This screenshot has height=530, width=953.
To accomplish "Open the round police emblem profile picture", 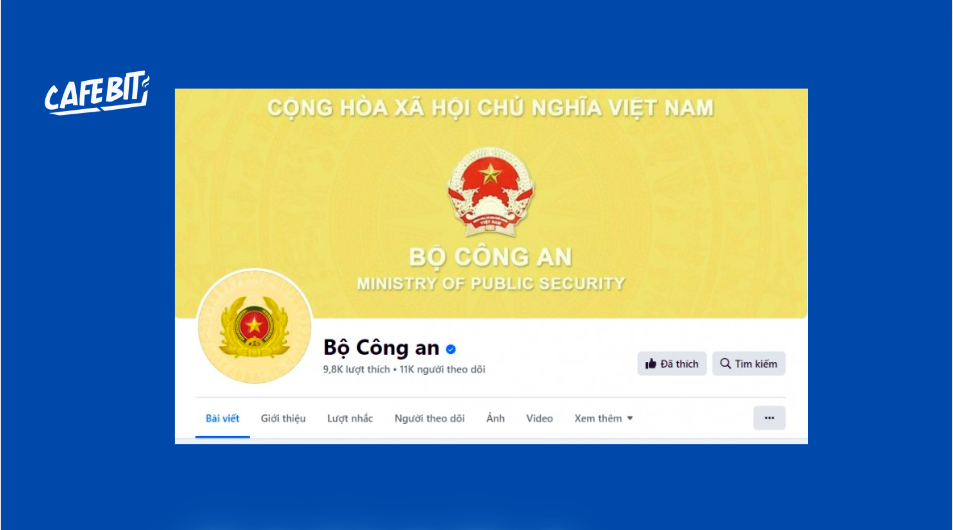I will pos(255,326).
